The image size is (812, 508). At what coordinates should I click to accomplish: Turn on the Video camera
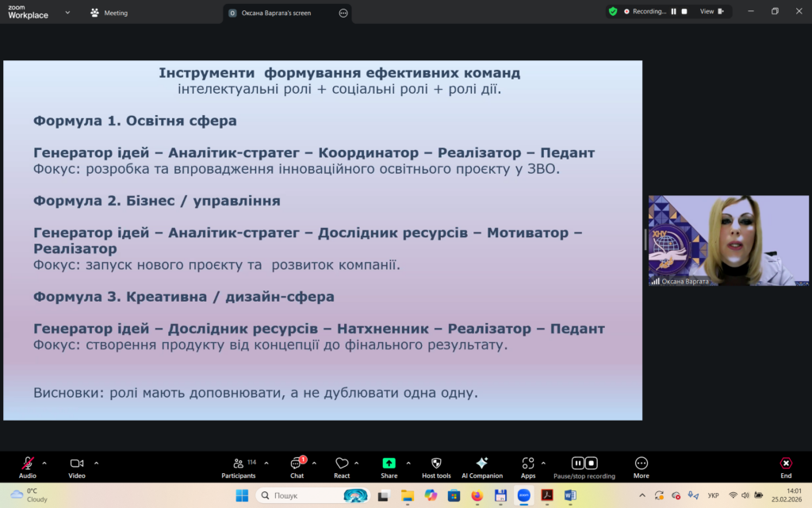click(77, 464)
